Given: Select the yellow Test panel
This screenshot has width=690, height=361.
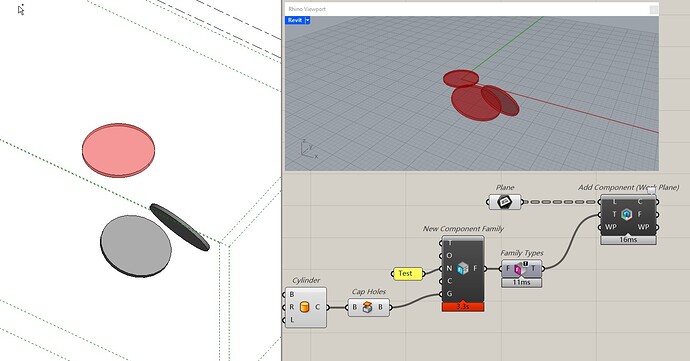Looking at the screenshot, I should (407, 273).
